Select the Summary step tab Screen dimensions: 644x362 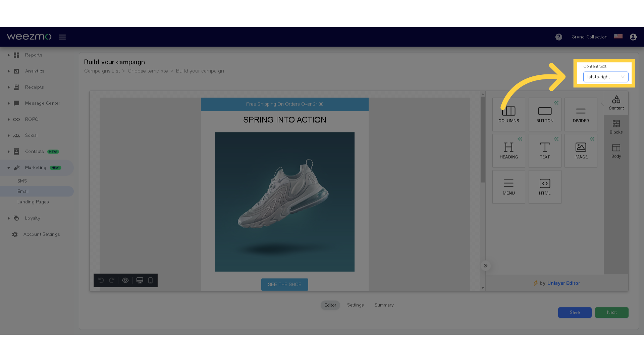coord(384,305)
